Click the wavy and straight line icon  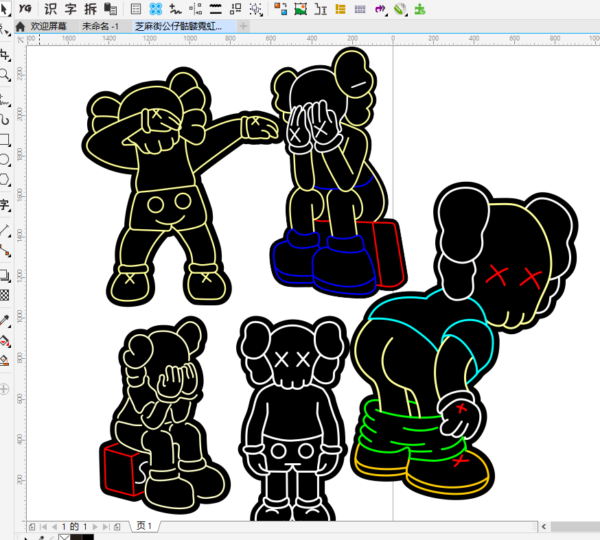point(215,8)
